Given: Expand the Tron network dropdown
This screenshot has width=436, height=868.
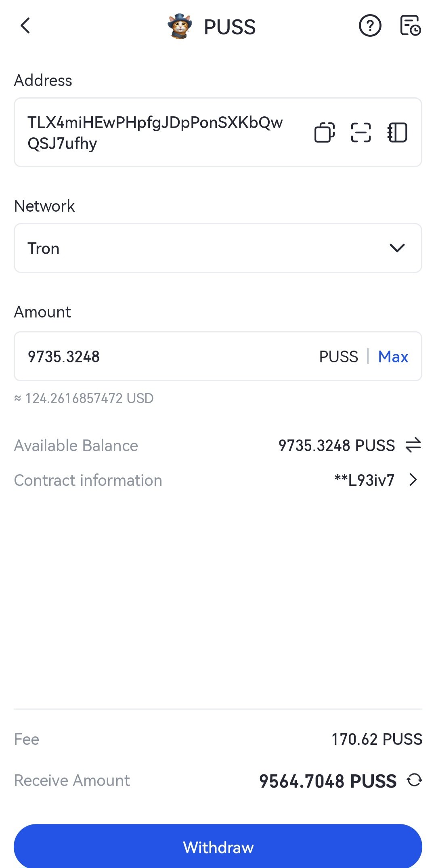Looking at the screenshot, I should (218, 248).
